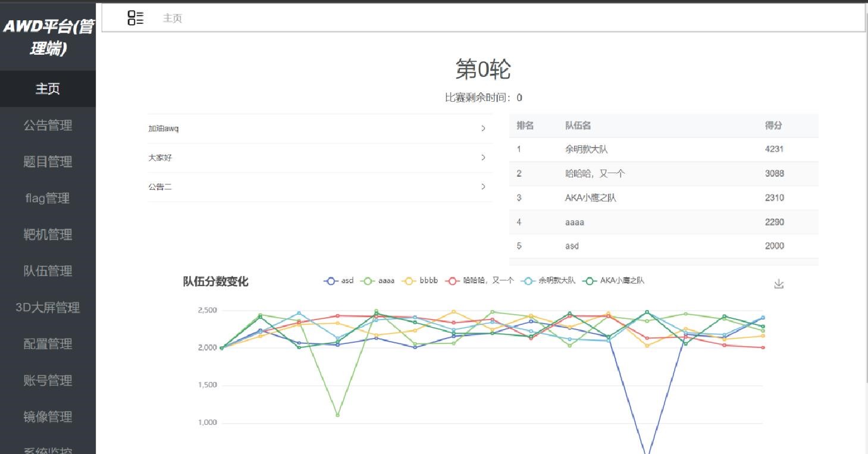Hide bbbb series via legend

point(420,281)
